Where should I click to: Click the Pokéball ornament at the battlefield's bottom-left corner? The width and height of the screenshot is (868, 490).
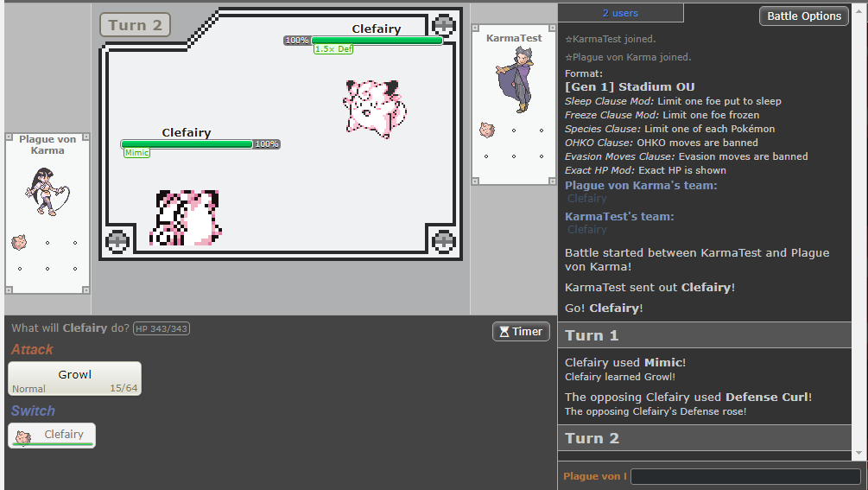[117, 241]
